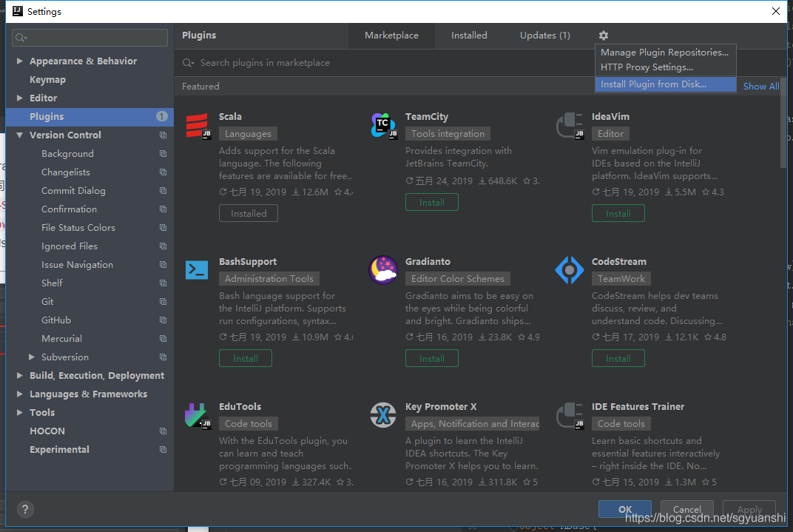Click the BashSupport plugin icon
Image resolution: width=793 pixels, height=532 pixels.
click(x=196, y=269)
